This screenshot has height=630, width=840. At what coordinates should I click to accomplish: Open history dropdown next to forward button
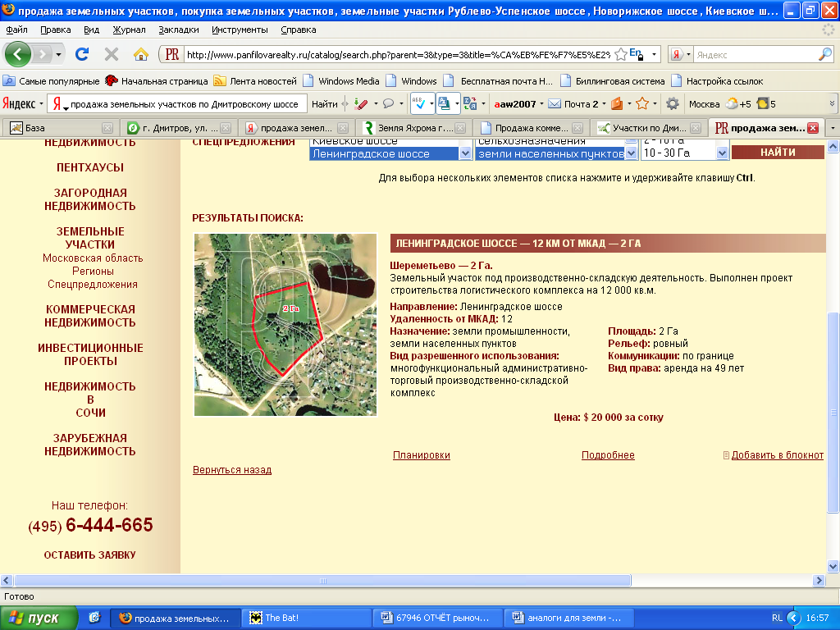[x=58, y=54]
